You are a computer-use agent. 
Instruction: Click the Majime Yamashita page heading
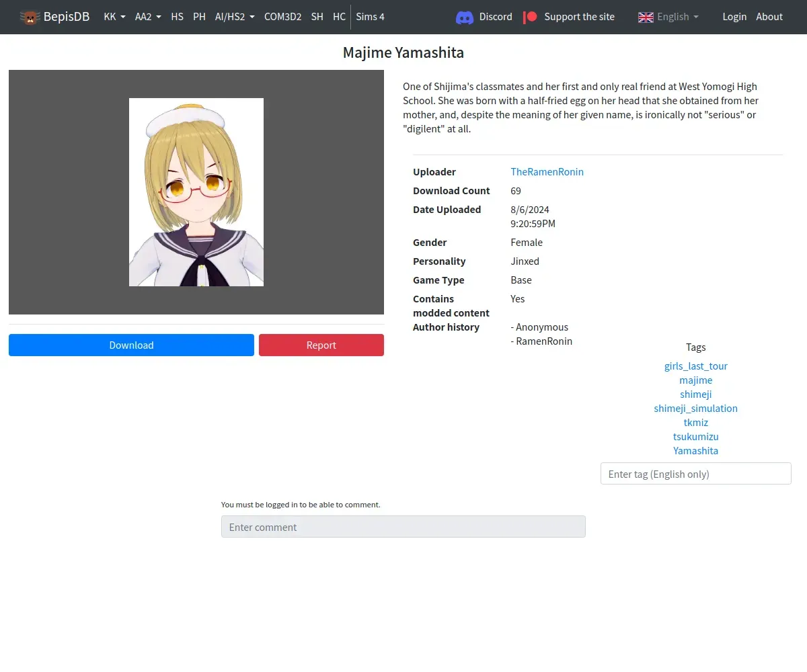[x=403, y=52]
